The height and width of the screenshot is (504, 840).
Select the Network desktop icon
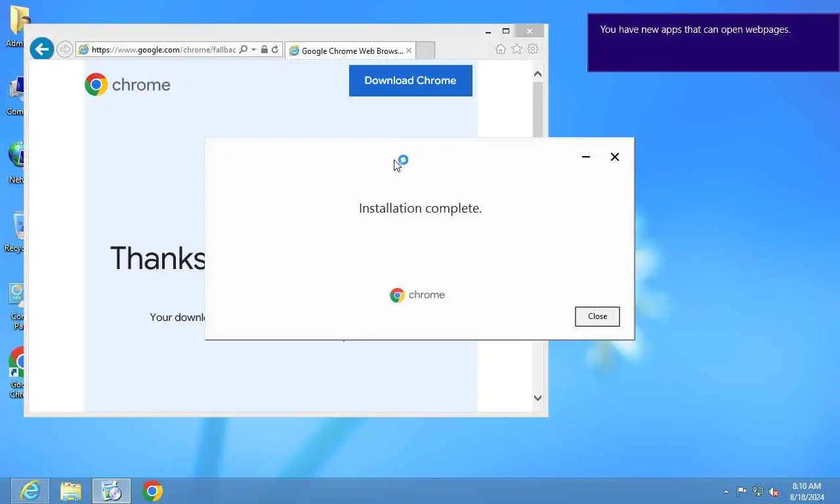pyautogui.click(x=17, y=162)
